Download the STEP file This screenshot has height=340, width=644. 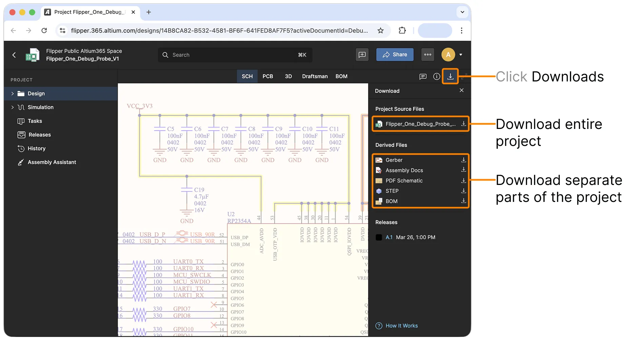(x=464, y=191)
